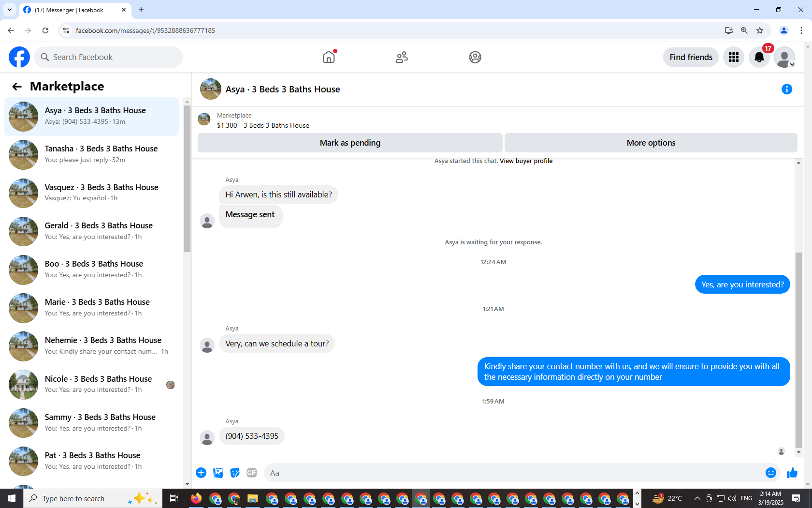Open the weather widget showing 22°C
This screenshot has height=508, width=812.
point(667,498)
